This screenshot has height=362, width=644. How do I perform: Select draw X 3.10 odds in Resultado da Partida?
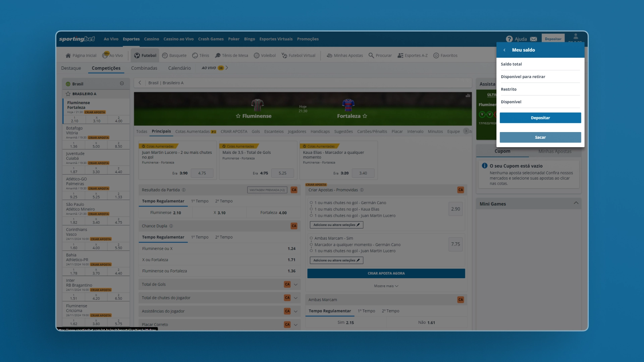pyautogui.click(x=220, y=213)
